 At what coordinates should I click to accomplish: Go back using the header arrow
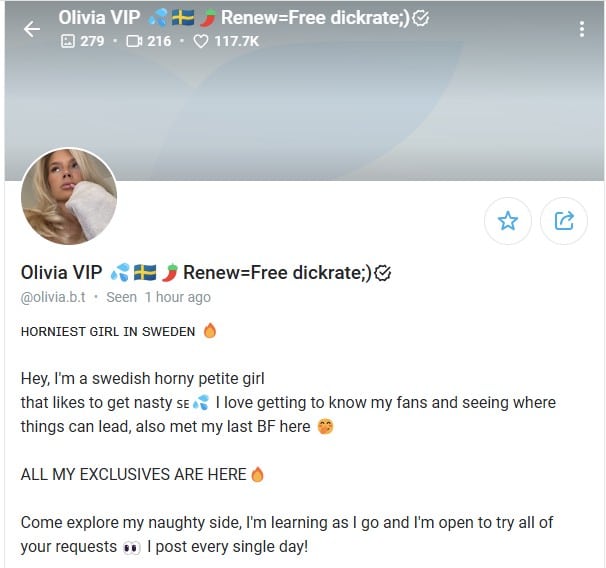click(x=31, y=29)
